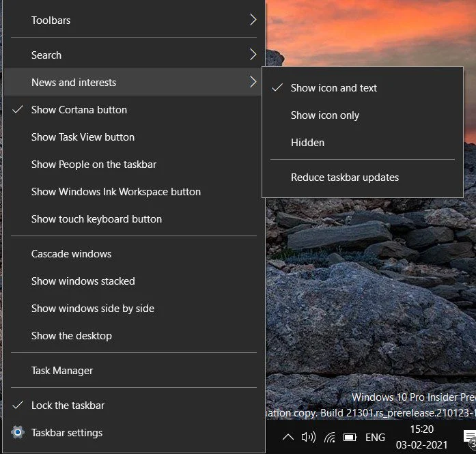Enable Show touch keyboard button
Viewport: 476px width, 454px height.
coord(134,218)
